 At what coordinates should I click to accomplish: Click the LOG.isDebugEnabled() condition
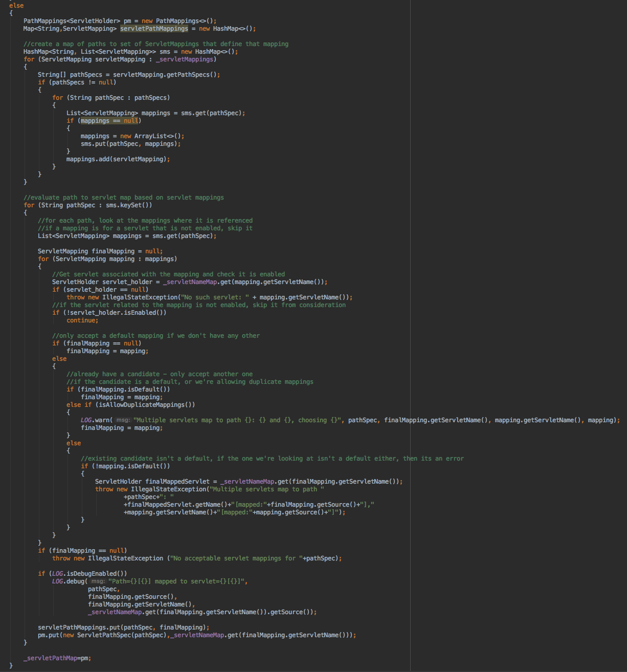[x=89, y=574]
